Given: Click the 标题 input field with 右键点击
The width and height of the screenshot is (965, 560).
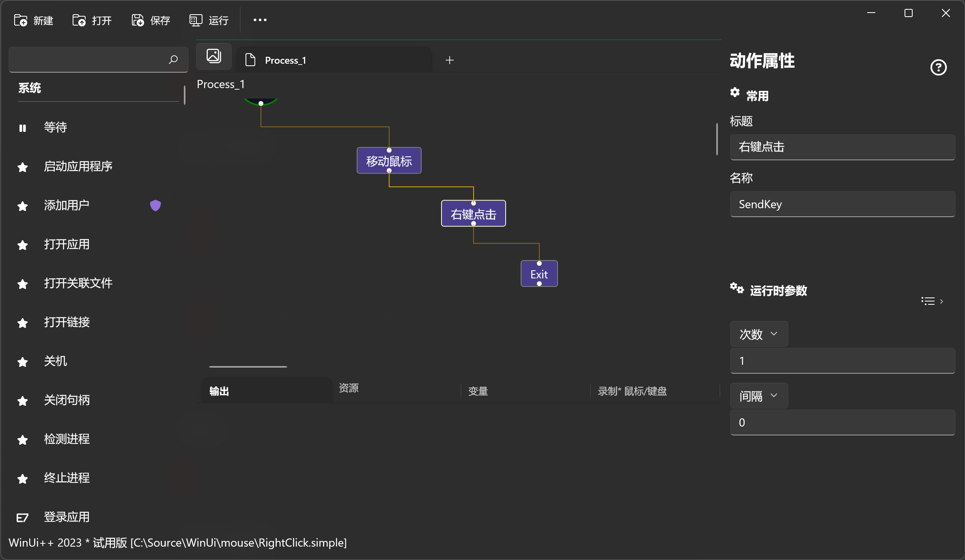Looking at the screenshot, I should point(842,147).
